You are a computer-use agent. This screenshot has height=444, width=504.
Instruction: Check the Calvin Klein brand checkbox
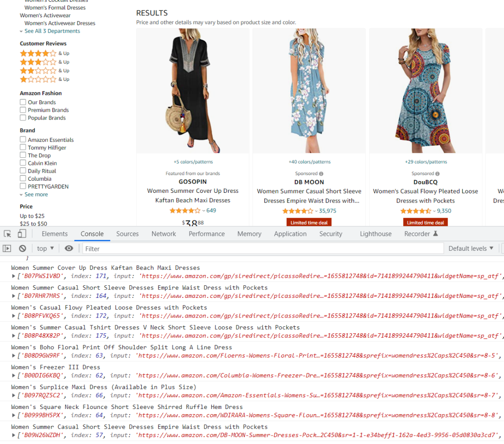point(23,162)
